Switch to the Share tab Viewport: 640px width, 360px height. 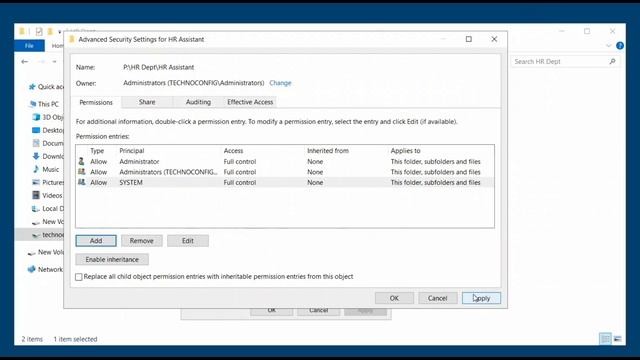tap(147, 102)
